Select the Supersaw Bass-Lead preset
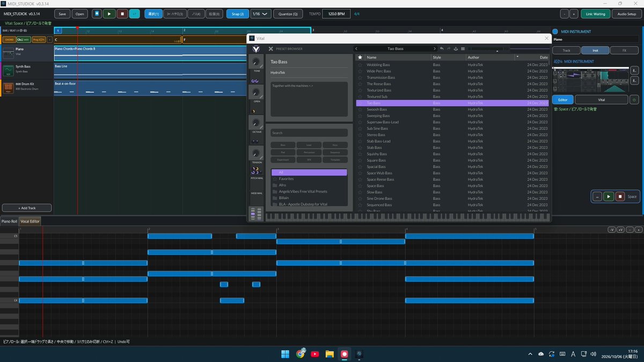The height and width of the screenshot is (362, 644). tap(452, 122)
